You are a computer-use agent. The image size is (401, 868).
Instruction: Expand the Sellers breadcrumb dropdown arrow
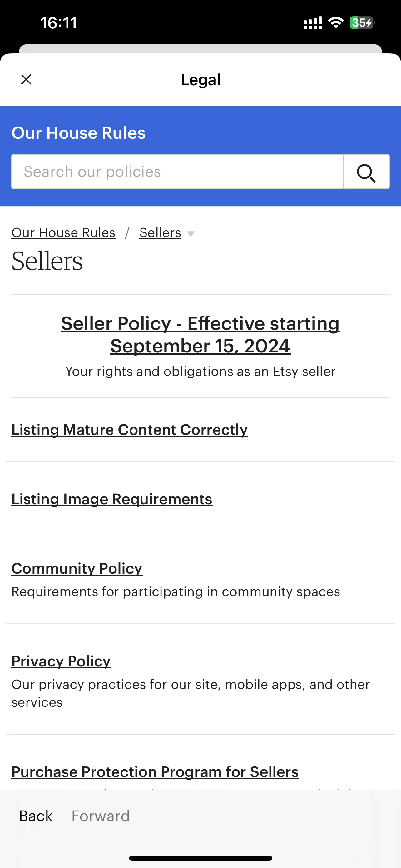191,233
